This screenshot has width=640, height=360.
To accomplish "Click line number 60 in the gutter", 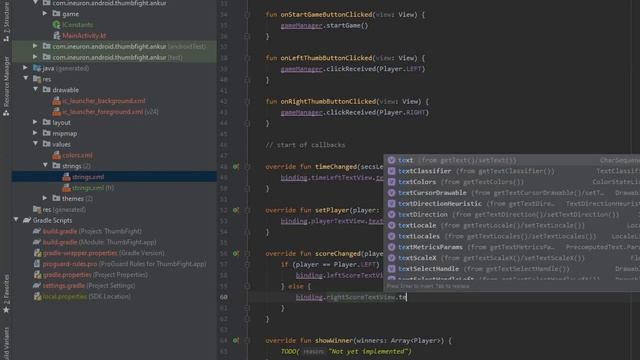I will (224, 297).
